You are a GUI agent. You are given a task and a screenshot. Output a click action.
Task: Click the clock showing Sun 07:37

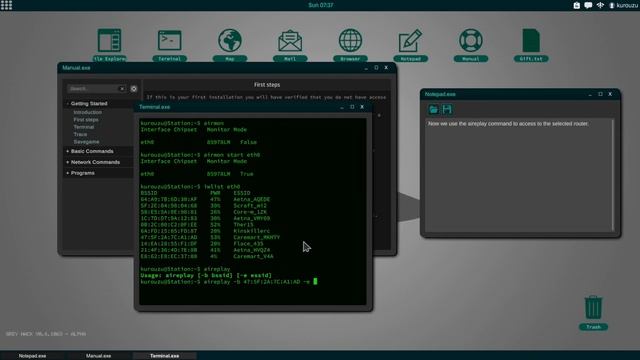[320, 5]
